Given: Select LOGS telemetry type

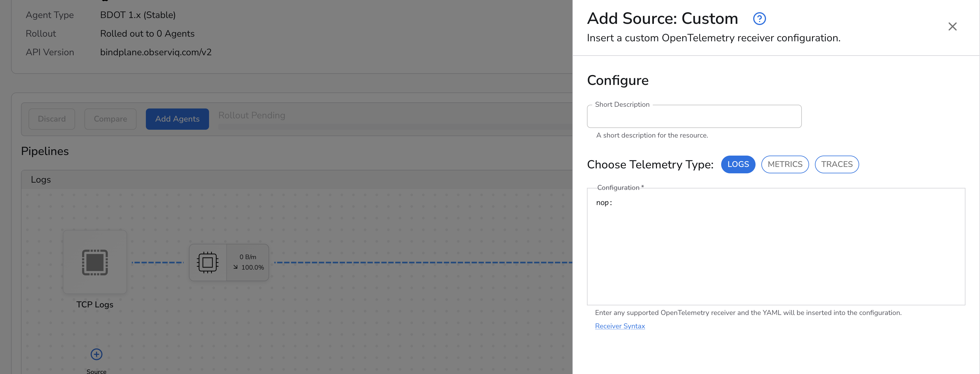Looking at the screenshot, I should [738, 164].
